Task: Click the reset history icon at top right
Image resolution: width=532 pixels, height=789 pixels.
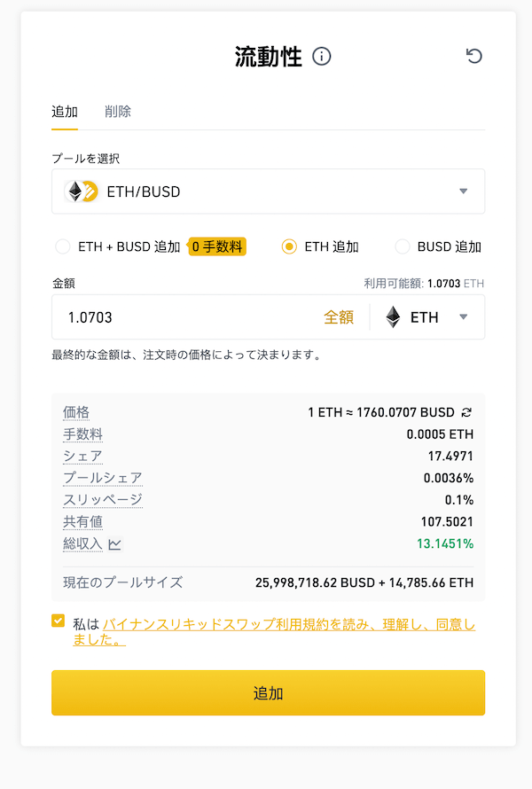Action: click(x=473, y=56)
